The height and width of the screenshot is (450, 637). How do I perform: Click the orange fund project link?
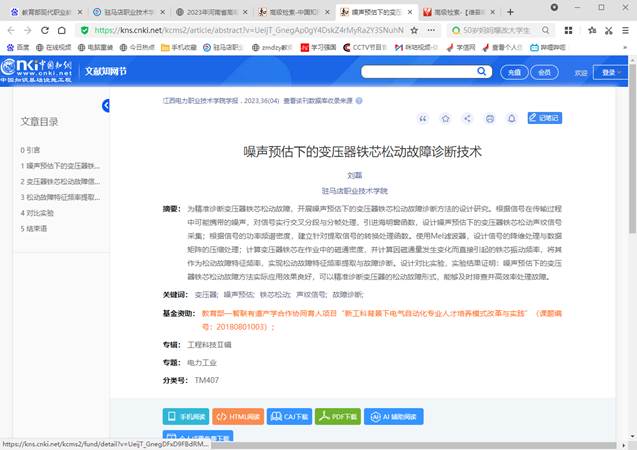382,320
